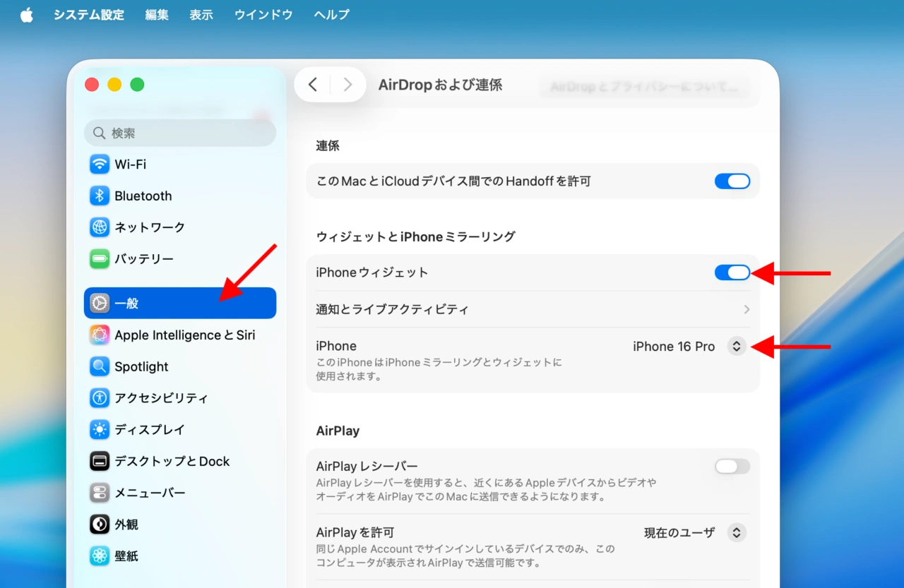Open Bluetooth settings from the sidebar
The image size is (904, 588).
pos(141,196)
